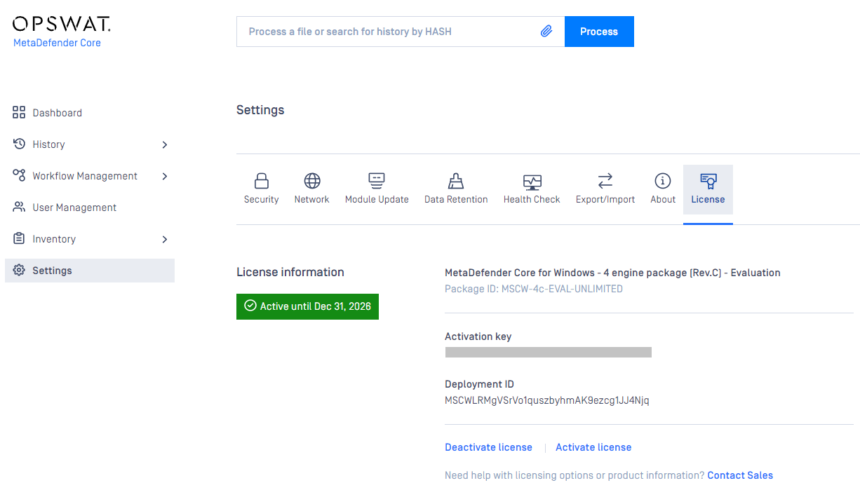Click the Activate license link
Viewport: 860px width, 504px height.
pos(593,447)
